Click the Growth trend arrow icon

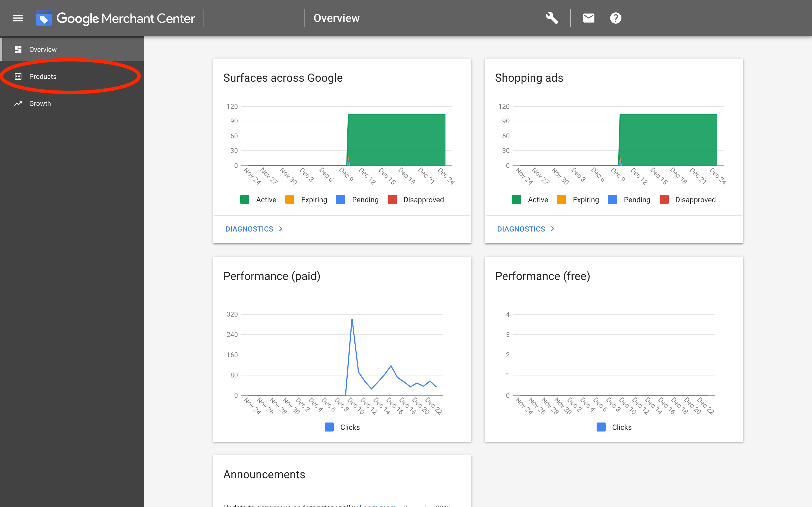[18, 104]
